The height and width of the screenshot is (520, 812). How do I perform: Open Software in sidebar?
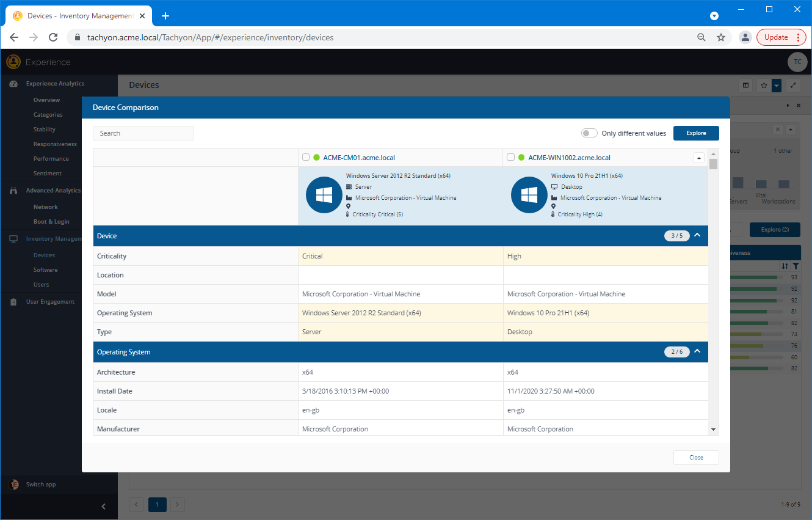click(x=46, y=270)
